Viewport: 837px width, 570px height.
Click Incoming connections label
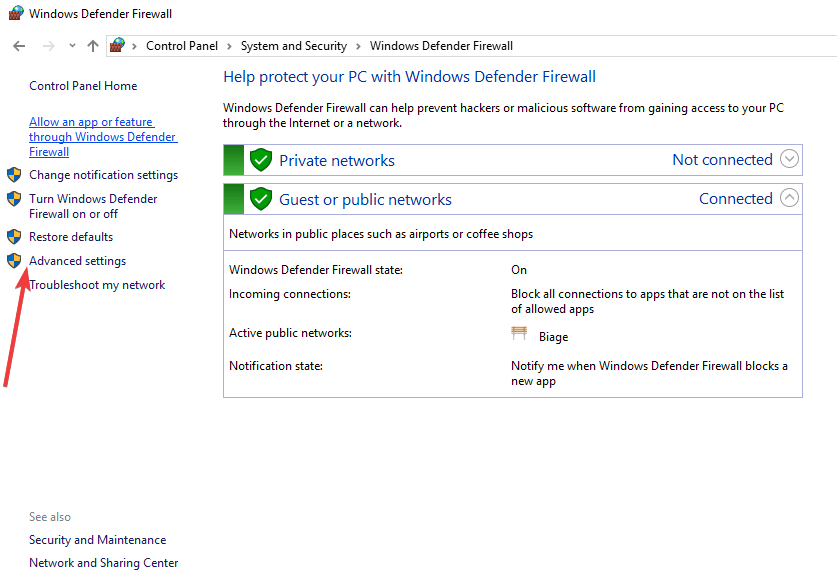290,294
